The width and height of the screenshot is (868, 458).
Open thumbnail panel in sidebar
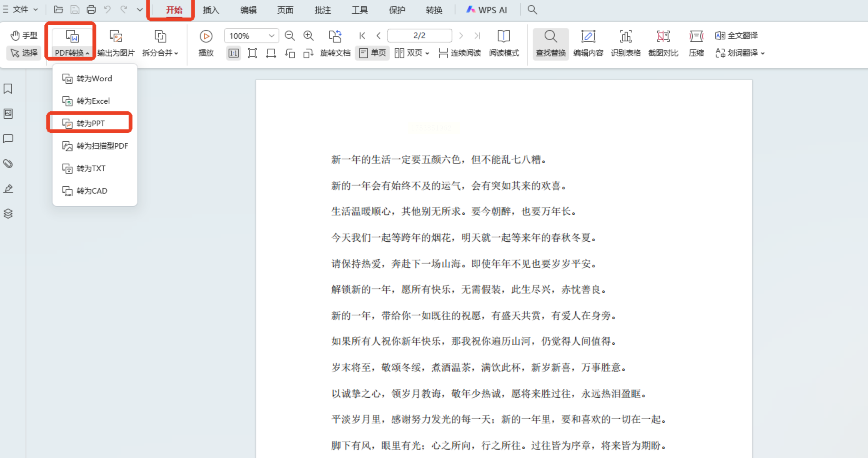coord(8,114)
